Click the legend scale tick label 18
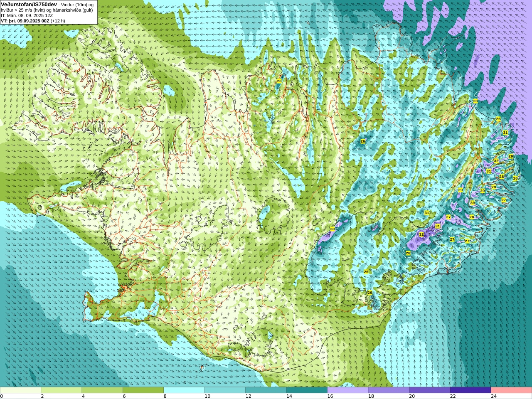Viewport: 532px width, 399px height. 371,396
